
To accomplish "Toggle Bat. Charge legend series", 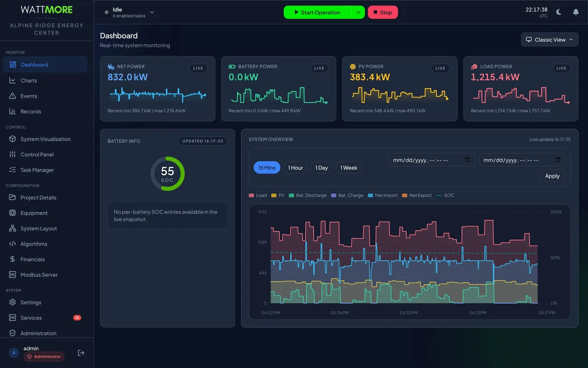I will point(347,195).
